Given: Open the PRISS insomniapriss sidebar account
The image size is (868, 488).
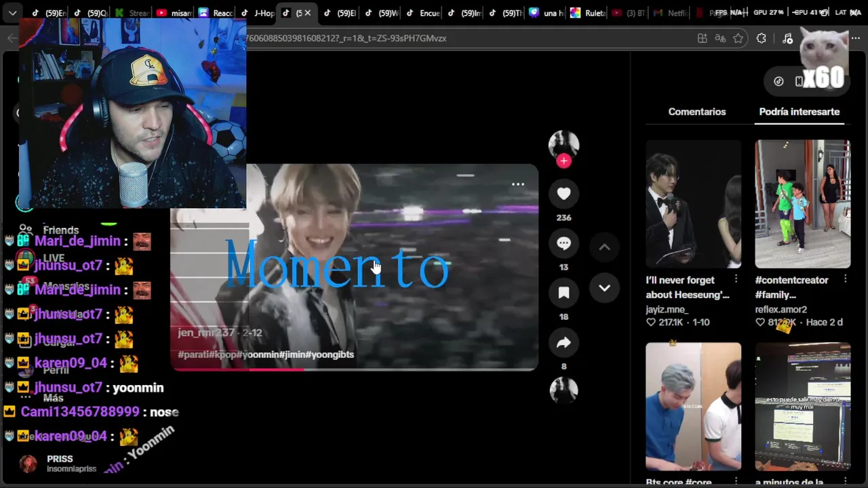Looking at the screenshot, I should (58, 464).
